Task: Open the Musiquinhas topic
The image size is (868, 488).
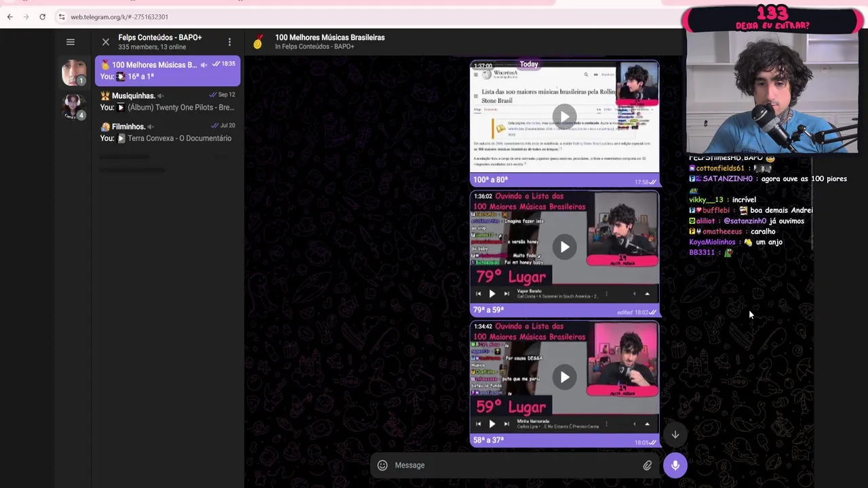Action: (167, 102)
